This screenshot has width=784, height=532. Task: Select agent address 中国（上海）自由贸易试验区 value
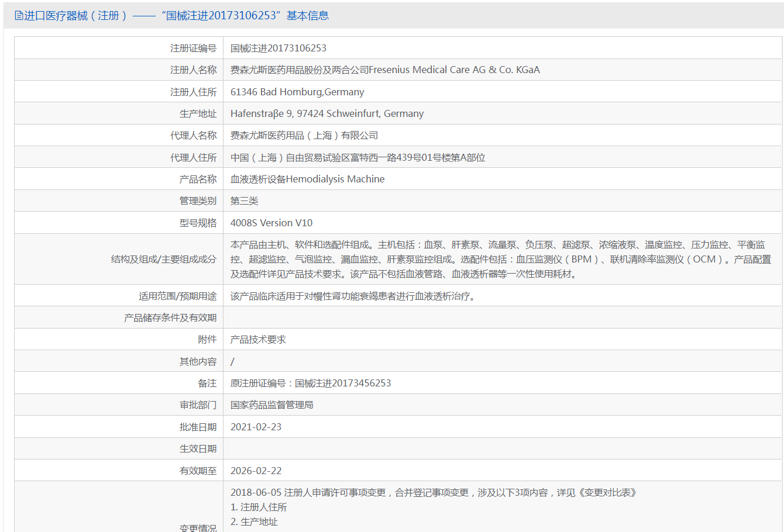[358, 157]
